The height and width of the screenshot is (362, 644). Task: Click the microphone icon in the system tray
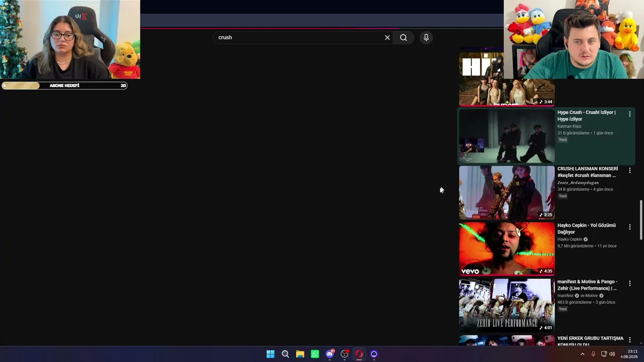593,354
